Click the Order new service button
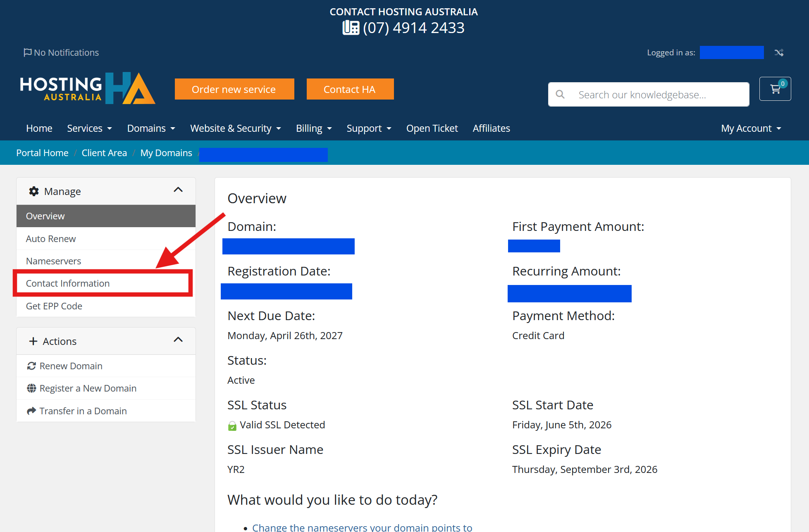The height and width of the screenshot is (532, 809). click(x=234, y=89)
